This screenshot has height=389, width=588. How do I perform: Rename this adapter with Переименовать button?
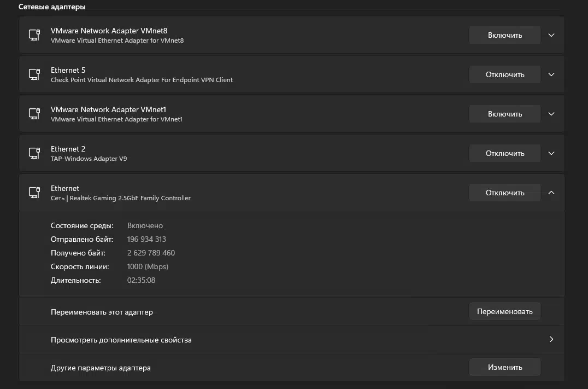(x=505, y=312)
